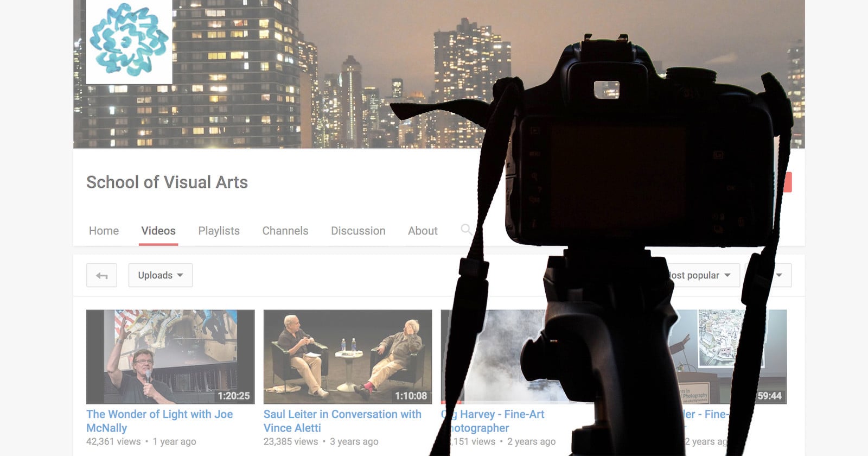Image resolution: width=868 pixels, height=456 pixels.
Task: Open The Wonder of Light with Joe McNally link
Action: [x=159, y=421]
